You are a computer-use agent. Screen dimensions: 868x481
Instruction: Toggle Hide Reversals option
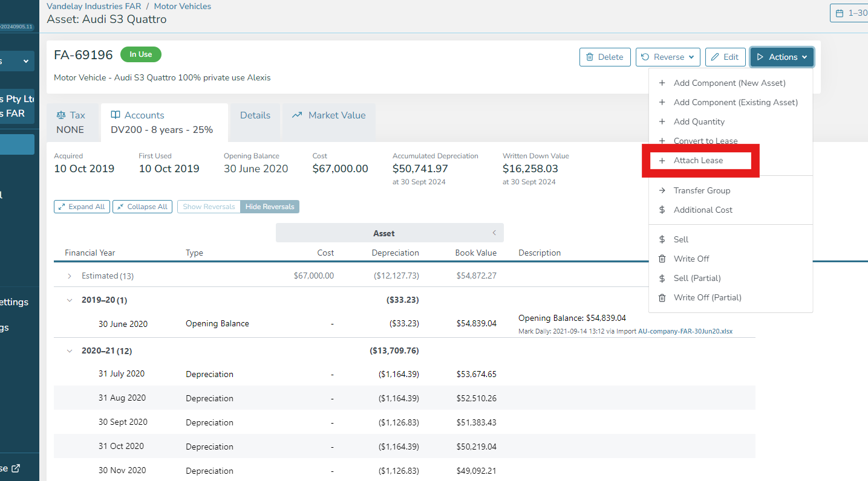pos(270,207)
